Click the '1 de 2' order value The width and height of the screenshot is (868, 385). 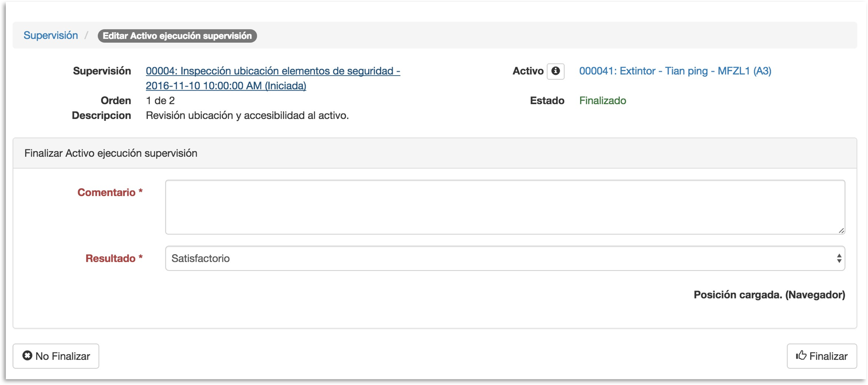(x=160, y=101)
